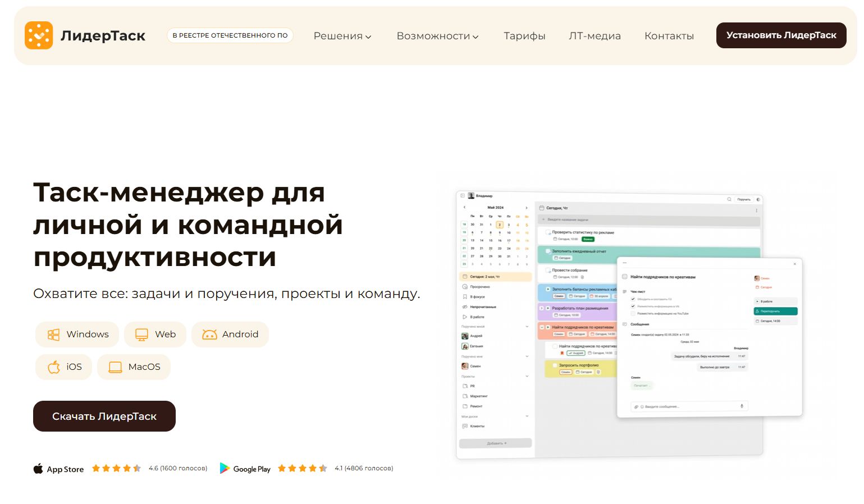The image size is (864, 504).
Task: Open the App Store link
Action: [x=58, y=469]
